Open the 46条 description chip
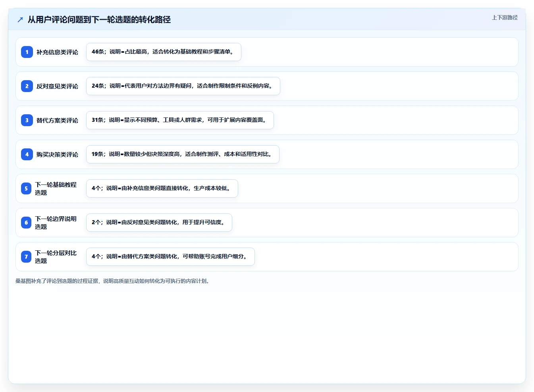 (164, 52)
